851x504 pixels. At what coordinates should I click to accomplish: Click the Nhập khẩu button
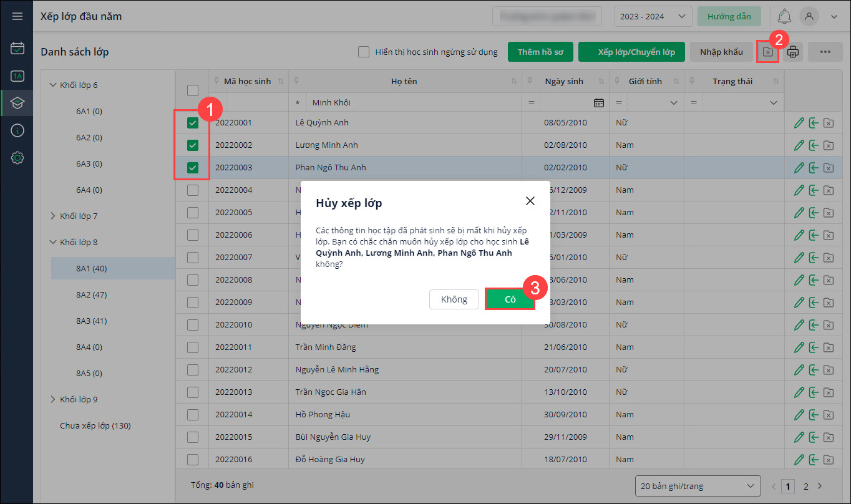point(721,52)
